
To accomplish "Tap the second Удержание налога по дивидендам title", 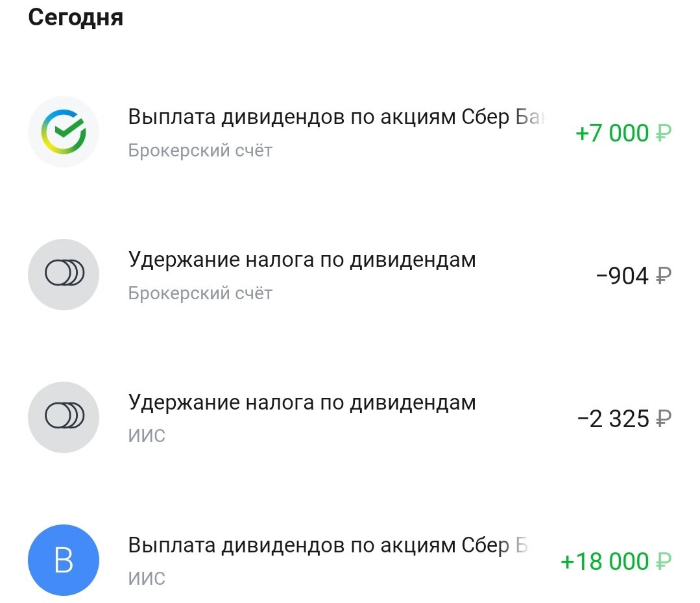I will pos(302,403).
